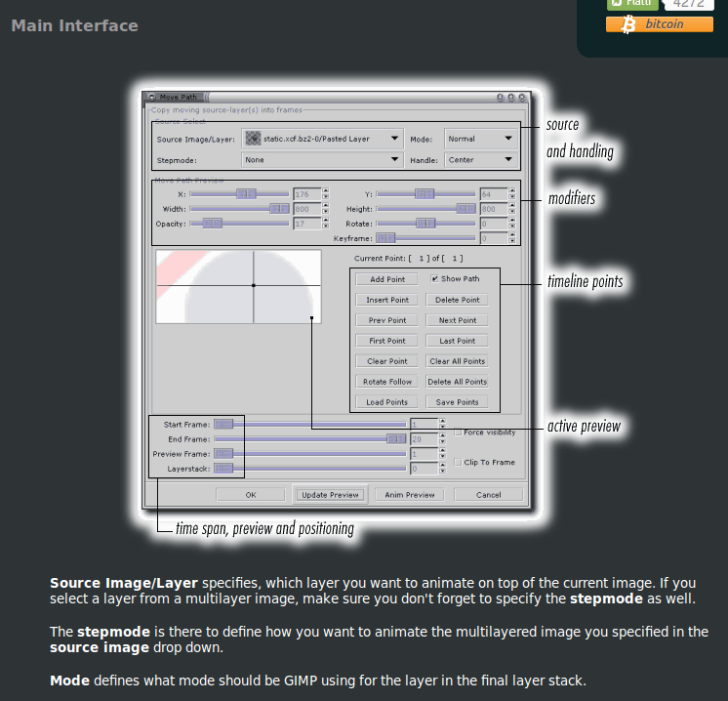Screen dimensions: 728x701
Task: Toggle the Show Path checkbox
Action: [x=434, y=278]
